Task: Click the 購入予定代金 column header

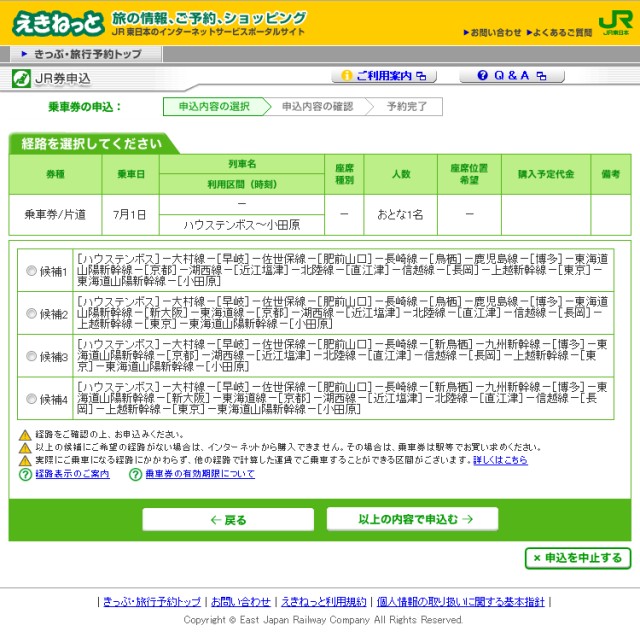Action: click(546, 174)
